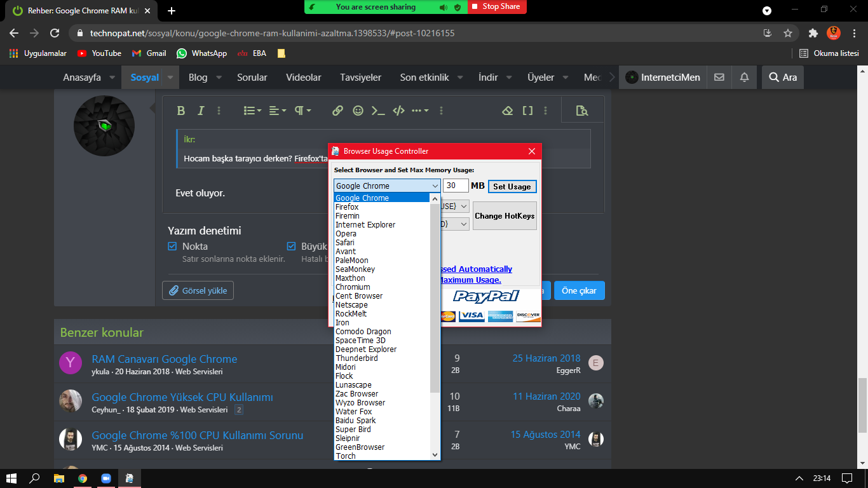Viewport: 868px width, 488px height.
Task: Reload the page with the refresh icon
Action: point(55,33)
